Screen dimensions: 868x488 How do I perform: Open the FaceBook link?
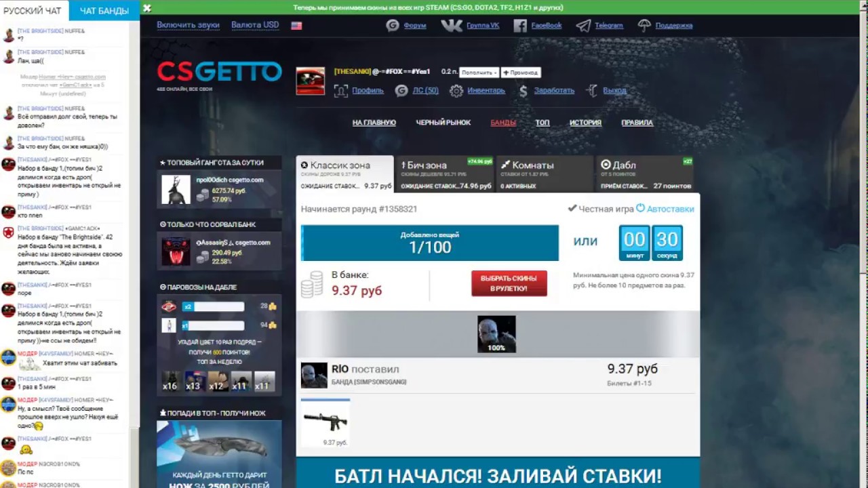coord(547,26)
